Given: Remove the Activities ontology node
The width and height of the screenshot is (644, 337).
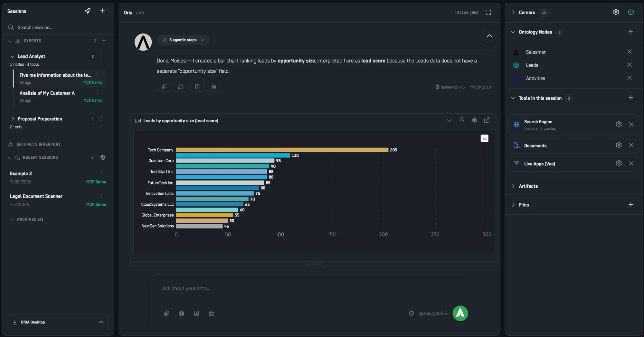Looking at the screenshot, I should [x=630, y=78].
